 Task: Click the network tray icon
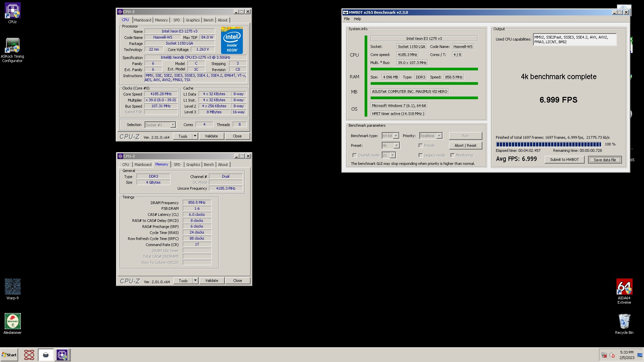coord(604,355)
